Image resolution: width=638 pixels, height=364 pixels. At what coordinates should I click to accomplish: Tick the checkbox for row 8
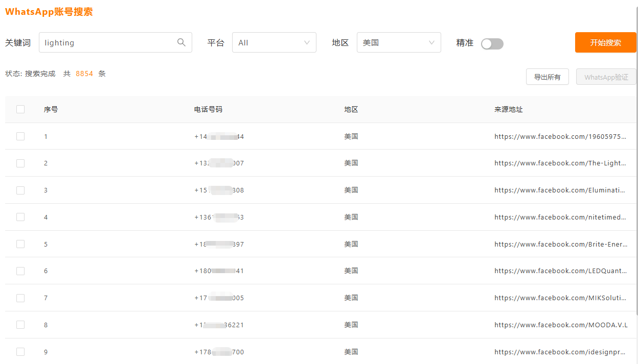point(20,325)
